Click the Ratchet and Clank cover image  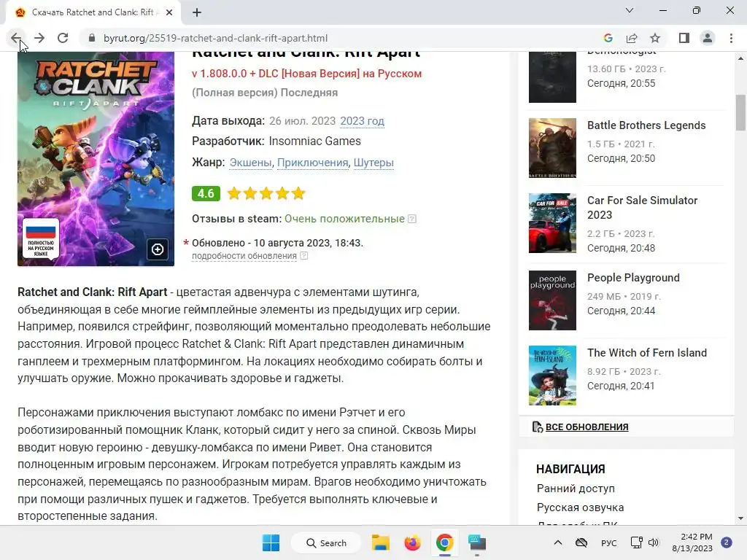(96, 158)
